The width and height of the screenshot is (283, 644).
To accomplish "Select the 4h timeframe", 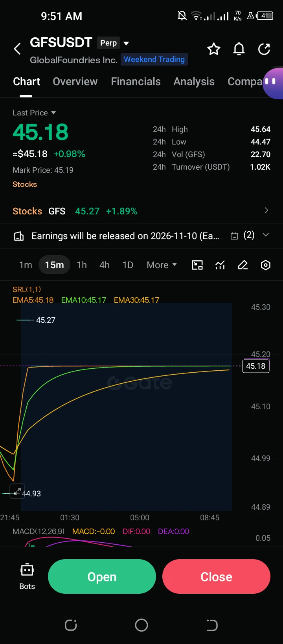I will tap(105, 265).
